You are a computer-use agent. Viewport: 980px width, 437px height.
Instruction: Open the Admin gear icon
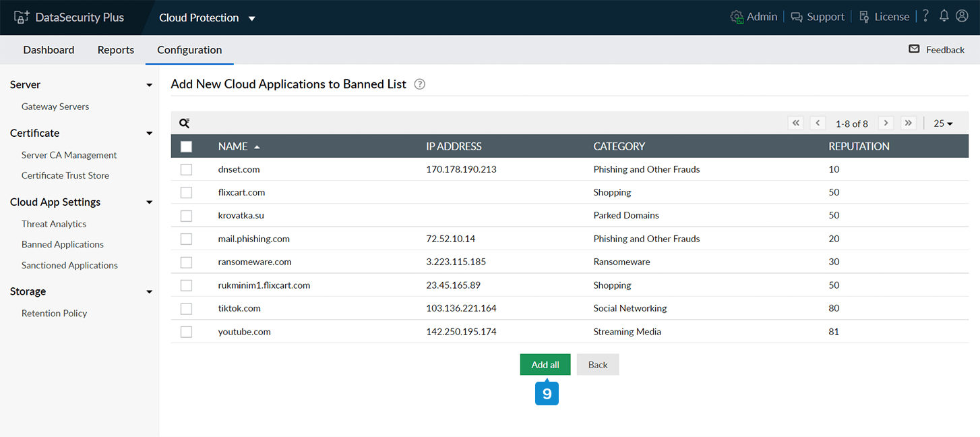[x=737, y=17]
